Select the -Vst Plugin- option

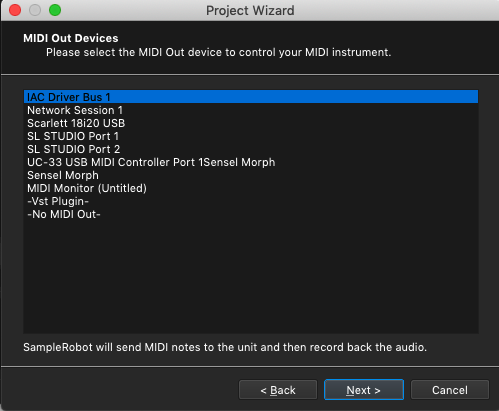[251, 201]
